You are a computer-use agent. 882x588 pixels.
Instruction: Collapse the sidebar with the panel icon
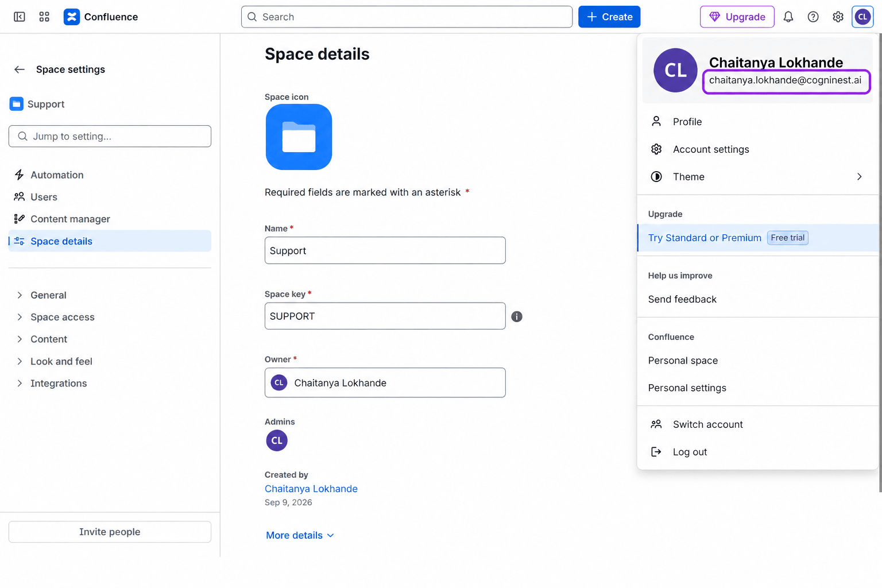20,17
